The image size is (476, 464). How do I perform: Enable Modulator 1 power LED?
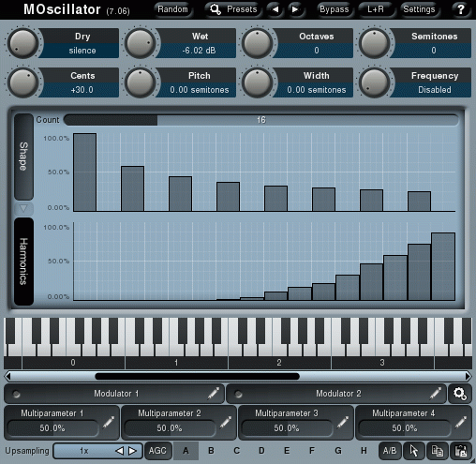click(x=16, y=395)
